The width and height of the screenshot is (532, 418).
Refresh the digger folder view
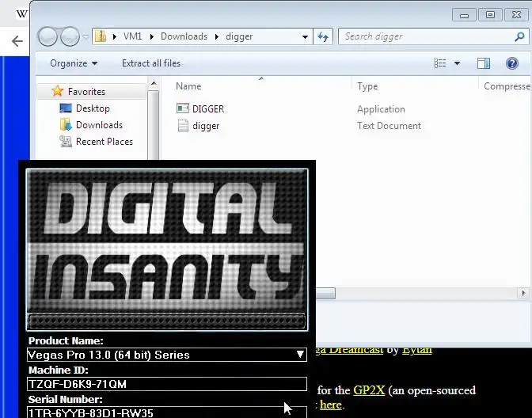(323, 36)
